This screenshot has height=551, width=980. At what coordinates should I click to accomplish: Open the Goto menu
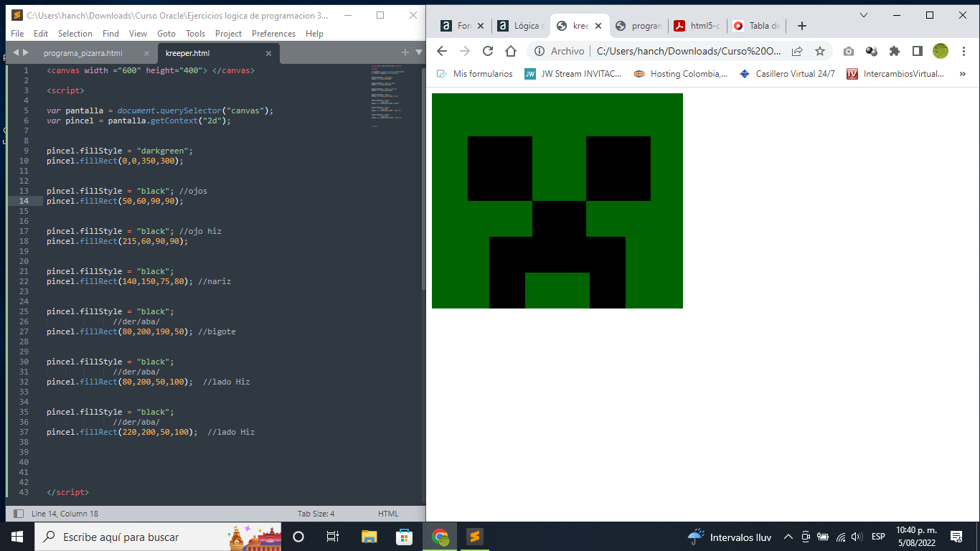pyautogui.click(x=166, y=33)
